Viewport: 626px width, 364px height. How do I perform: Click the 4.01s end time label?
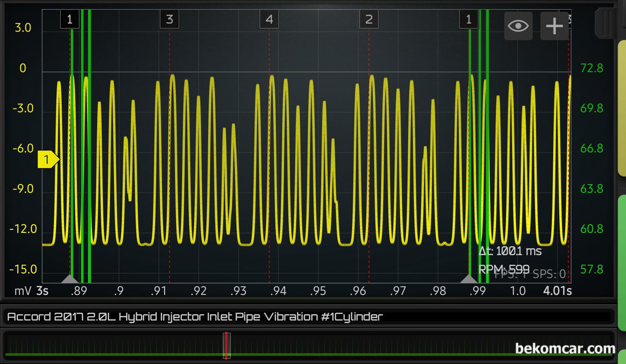click(x=557, y=291)
